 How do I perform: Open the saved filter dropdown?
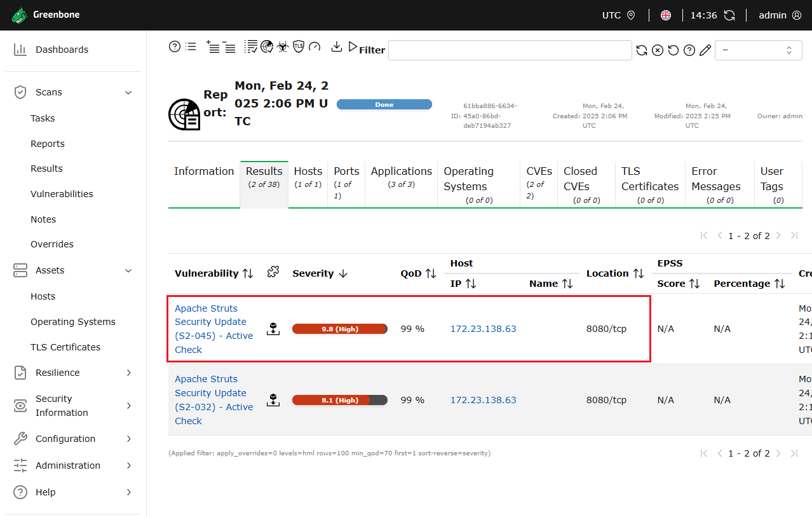click(758, 50)
